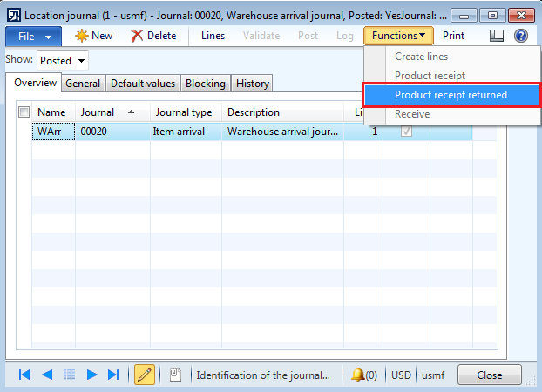Click the Name column header
This screenshot has height=392, width=542.
[53, 112]
